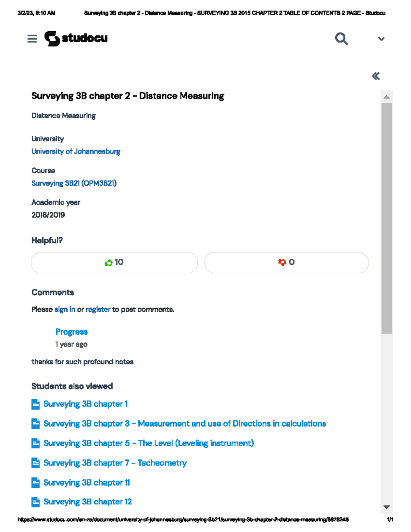Click the sign in link
The image size is (411, 532).
click(x=65, y=310)
